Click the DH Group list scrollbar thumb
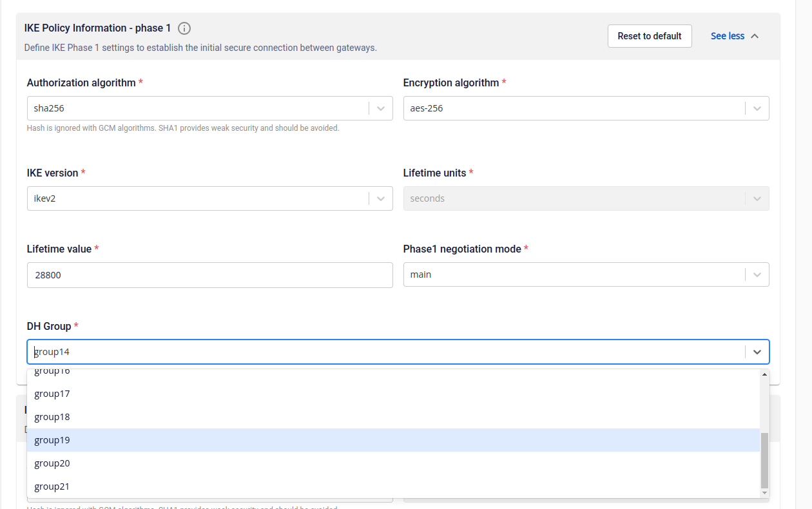Image resolution: width=812 pixels, height=509 pixels. coord(765,461)
